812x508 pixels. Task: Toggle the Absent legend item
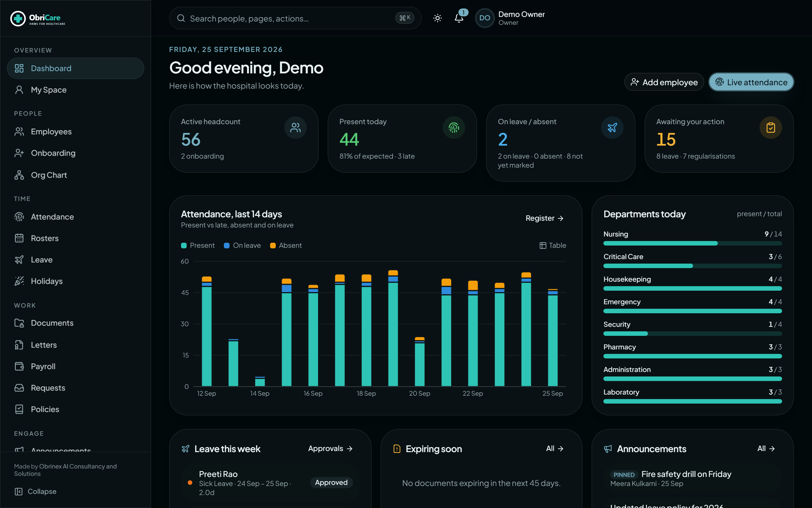tap(286, 246)
